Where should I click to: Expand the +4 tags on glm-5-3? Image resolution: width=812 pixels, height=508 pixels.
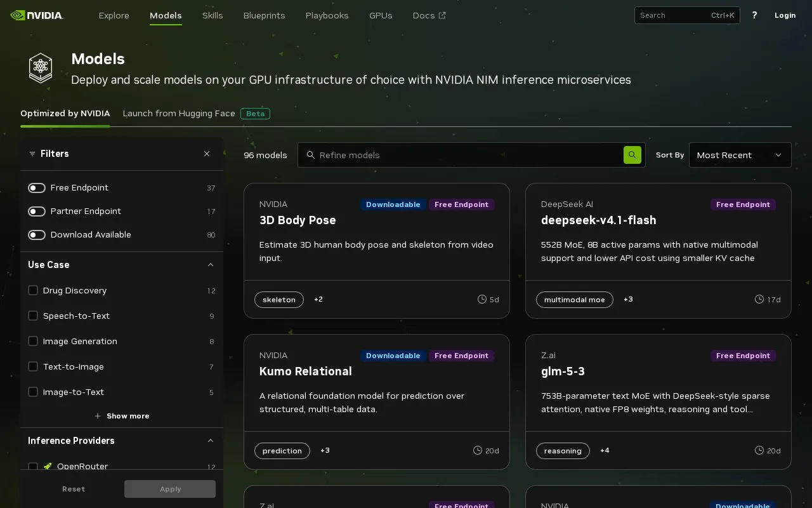[605, 450]
